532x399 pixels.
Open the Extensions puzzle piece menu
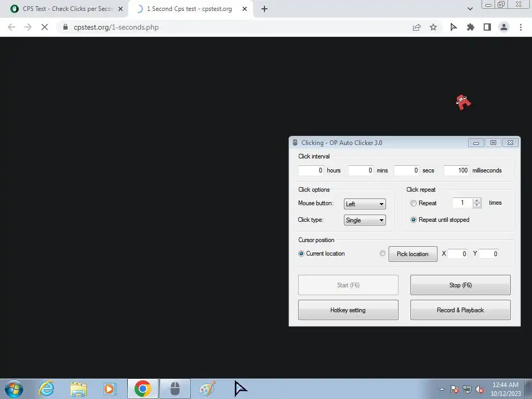click(470, 27)
